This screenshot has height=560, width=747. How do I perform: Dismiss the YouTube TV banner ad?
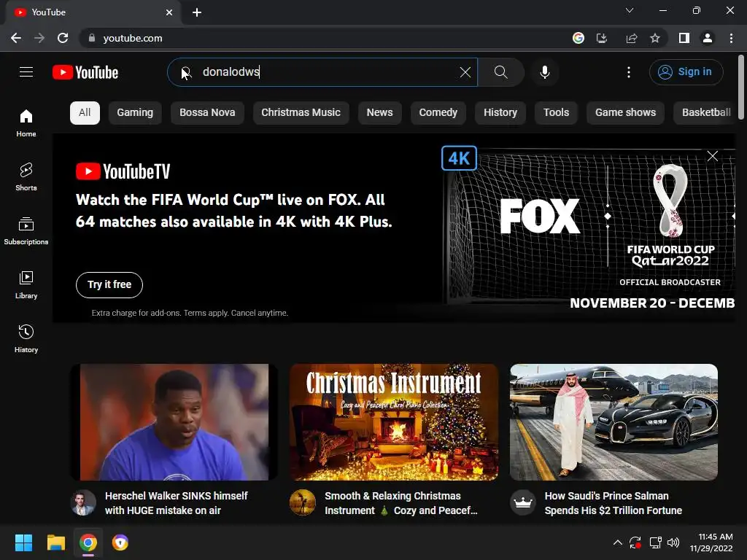(712, 156)
